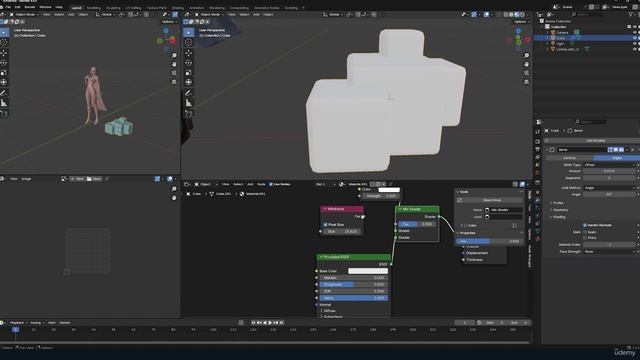Hide the Camera object via eye icon
This screenshot has width=640, height=360.
[635, 32]
